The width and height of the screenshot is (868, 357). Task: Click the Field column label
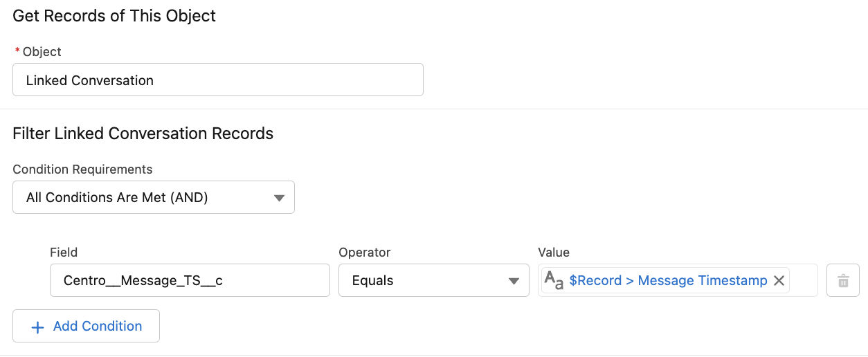pos(64,253)
